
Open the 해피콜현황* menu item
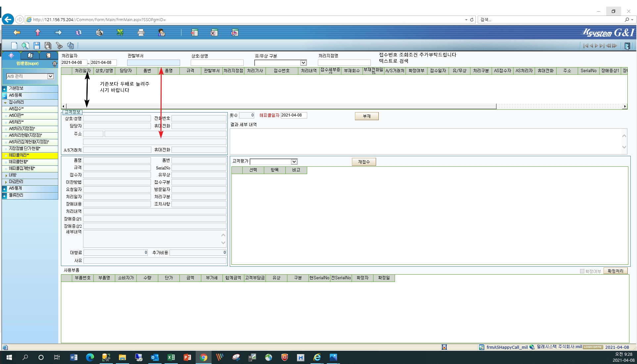coord(19,161)
